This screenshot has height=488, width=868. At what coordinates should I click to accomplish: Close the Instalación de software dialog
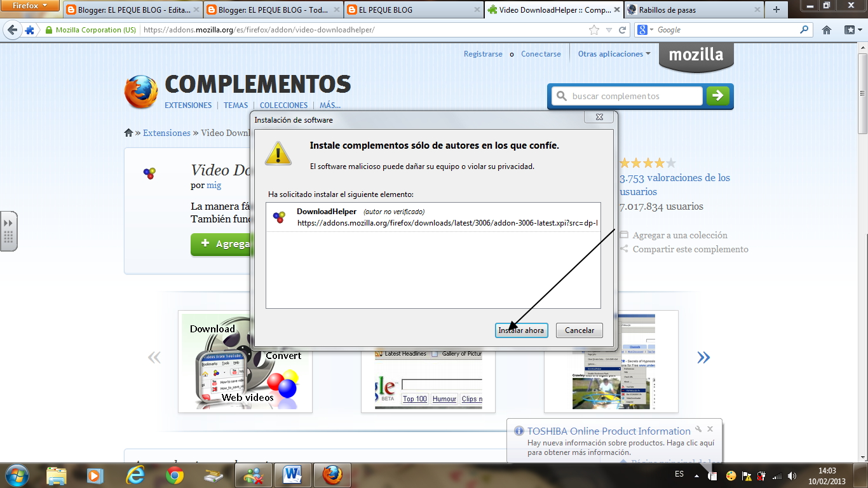point(599,118)
